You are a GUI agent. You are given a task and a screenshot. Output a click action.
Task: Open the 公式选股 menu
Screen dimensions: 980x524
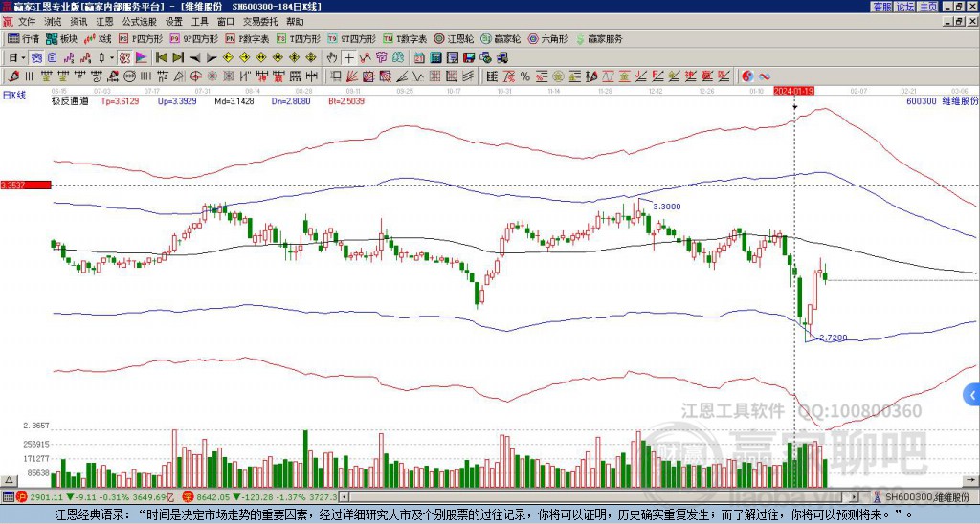point(140,22)
